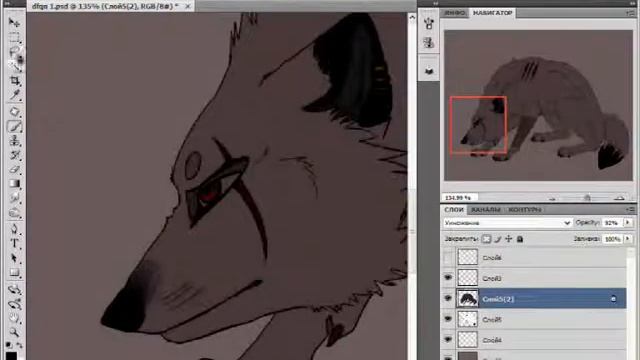Show the hidden Слой6 layer
This screenshot has height=360, width=640.
pos(448,258)
